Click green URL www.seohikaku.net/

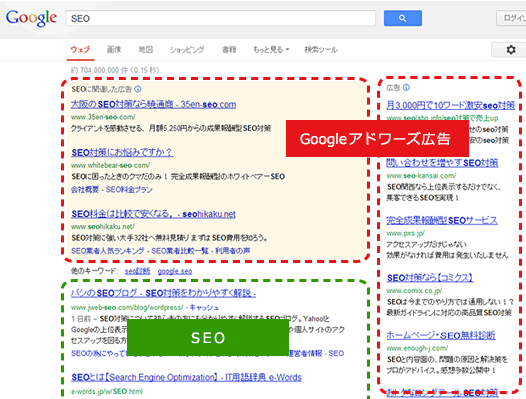[x=103, y=227]
